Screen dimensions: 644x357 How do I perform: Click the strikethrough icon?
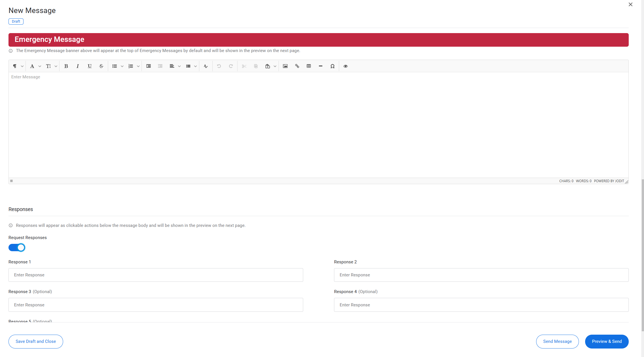(101, 66)
